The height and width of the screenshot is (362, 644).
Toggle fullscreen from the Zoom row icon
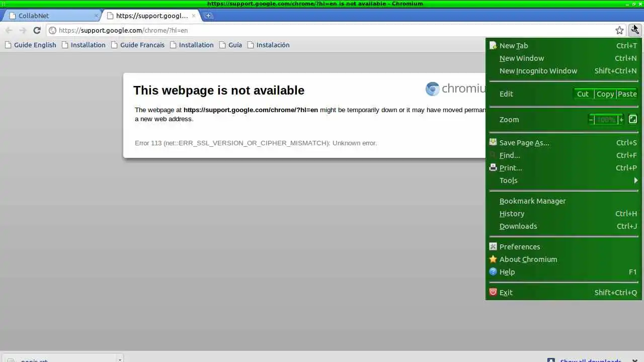(x=633, y=120)
